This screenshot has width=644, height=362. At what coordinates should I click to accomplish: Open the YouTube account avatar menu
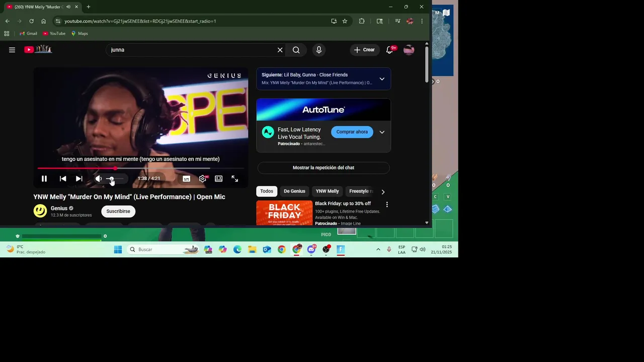pos(409,50)
